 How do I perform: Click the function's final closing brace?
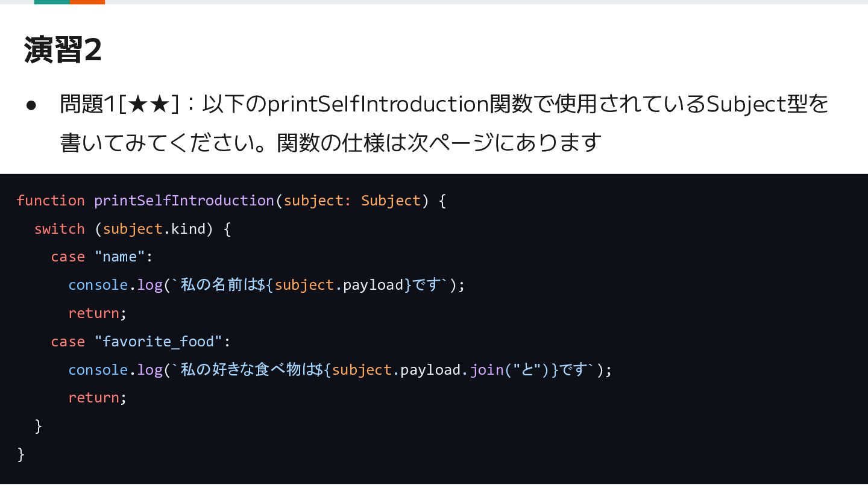pos(21,454)
